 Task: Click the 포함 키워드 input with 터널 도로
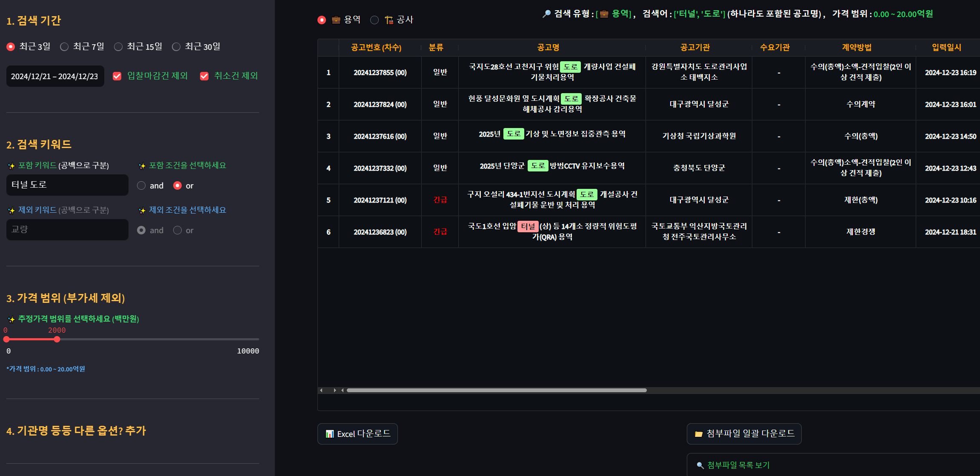pyautogui.click(x=67, y=185)
